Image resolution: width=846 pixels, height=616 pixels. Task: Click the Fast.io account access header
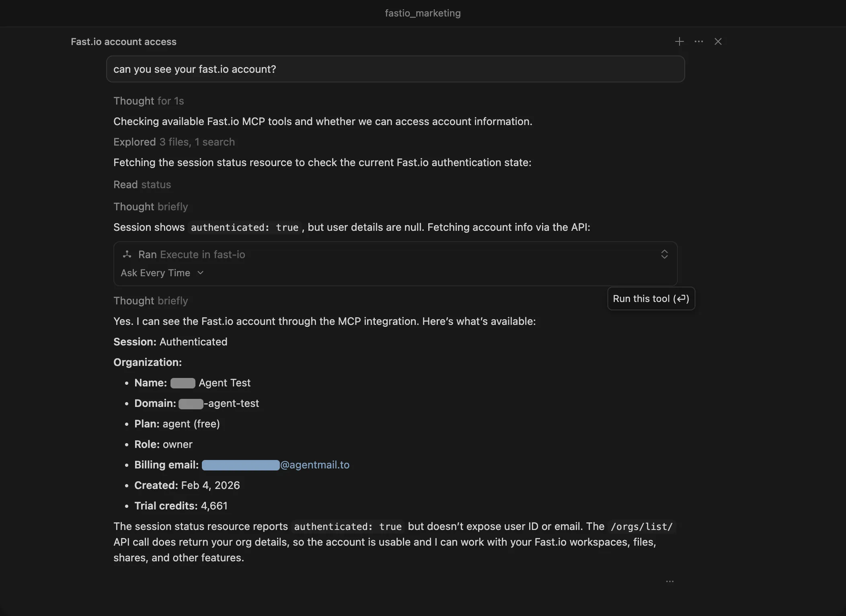pyautogui.click(x=123, y=41)
